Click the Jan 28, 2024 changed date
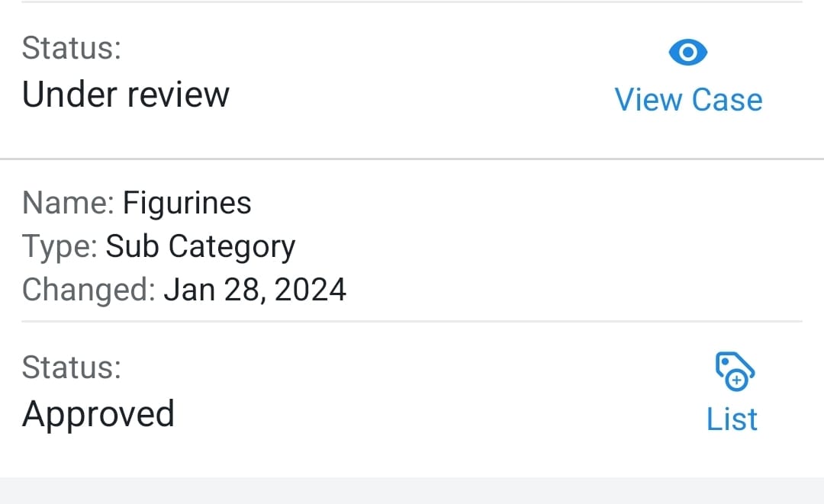Viewport: 824px width, 504px height. point(255,290)
